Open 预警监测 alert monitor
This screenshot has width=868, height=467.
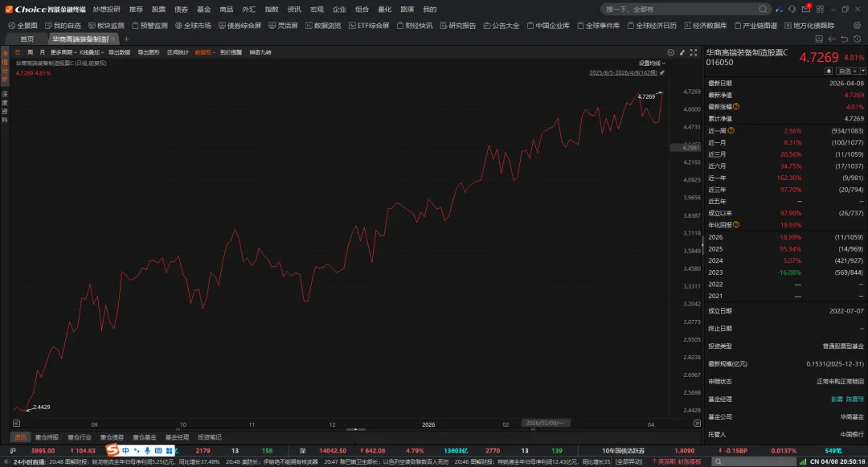tap(150, 26)
